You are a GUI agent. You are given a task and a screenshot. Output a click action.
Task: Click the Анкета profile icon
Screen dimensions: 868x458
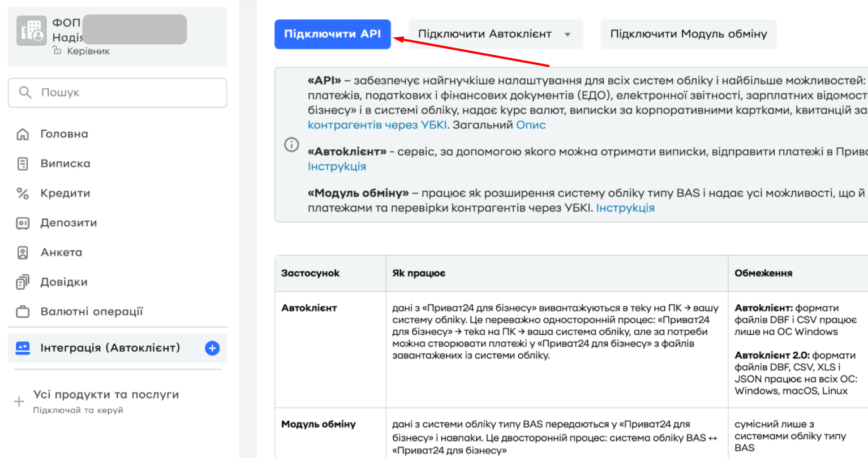coord(23,253)
